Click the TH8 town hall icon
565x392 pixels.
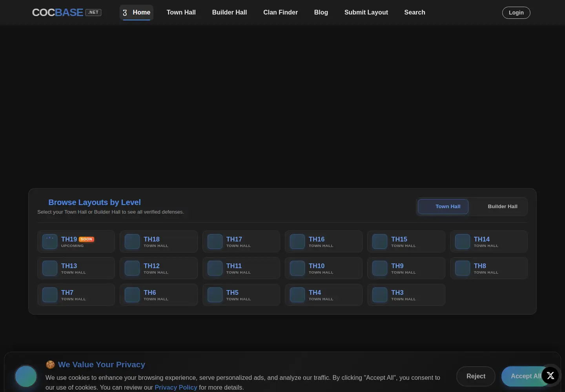coord(463,268)
